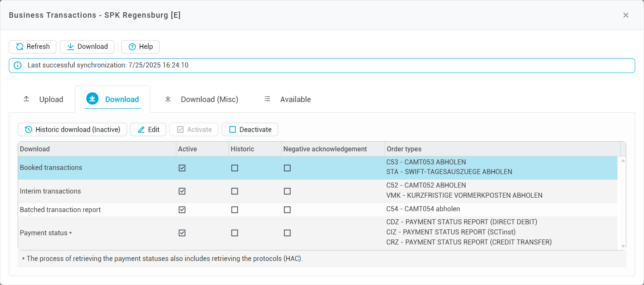Screen dimensions: 644x285
Task: Click the Edit pencil button
Action: (x=148, y=129)
